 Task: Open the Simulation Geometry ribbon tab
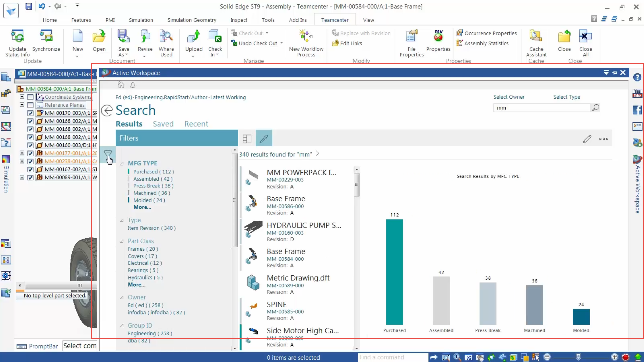tap(192, 20)
